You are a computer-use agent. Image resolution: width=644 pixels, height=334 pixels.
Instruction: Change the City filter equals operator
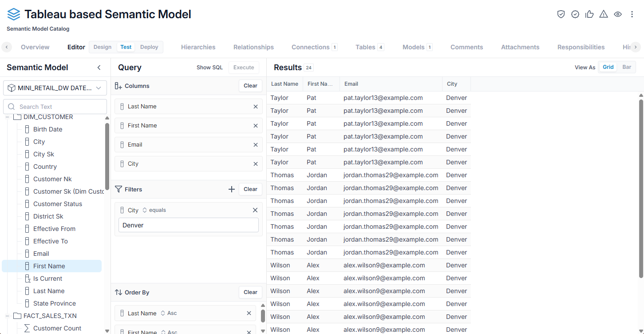(154, 210)
